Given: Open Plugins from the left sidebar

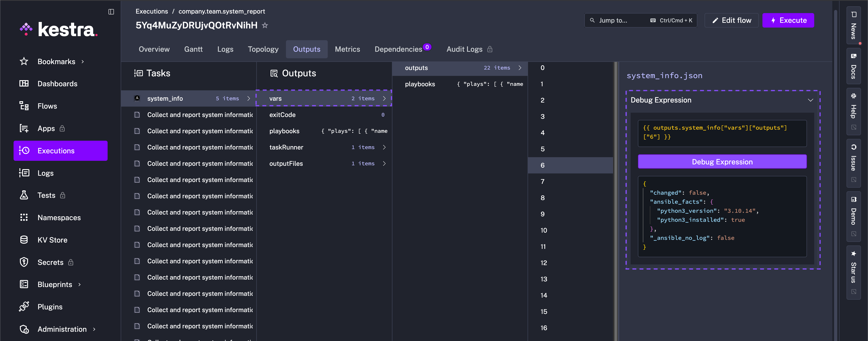Looking at the screenshot, I should pos(50,307).
